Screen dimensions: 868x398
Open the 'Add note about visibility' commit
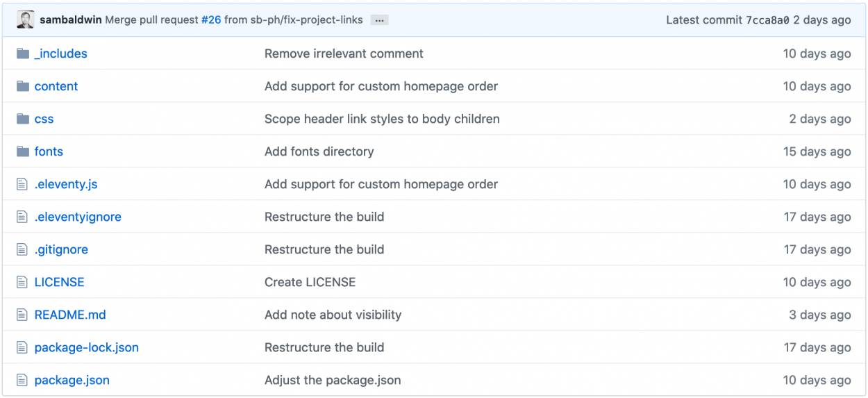tap(333, 315)
